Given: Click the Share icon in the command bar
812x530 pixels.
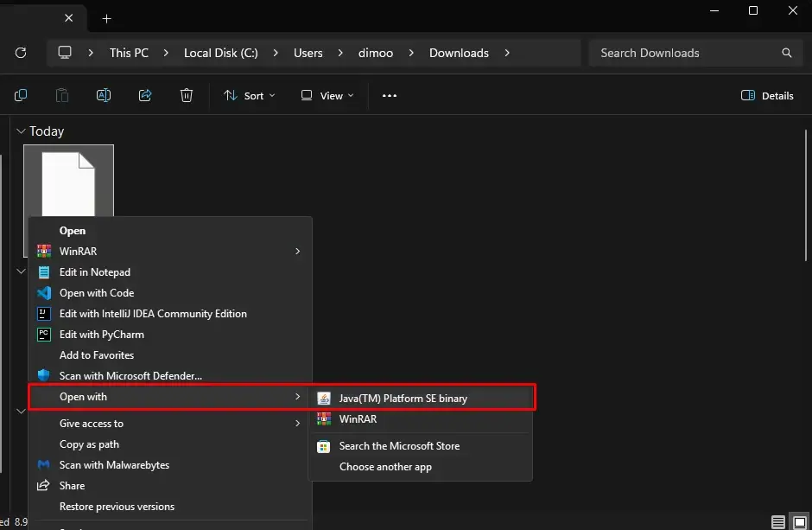Looking at the screenshot, I should (x=145, y=95).
